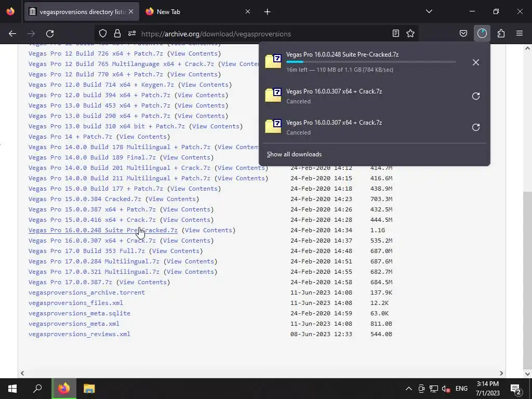Toggle reader view icon
Screen dimensions: 532x399
tap(395, 34)
